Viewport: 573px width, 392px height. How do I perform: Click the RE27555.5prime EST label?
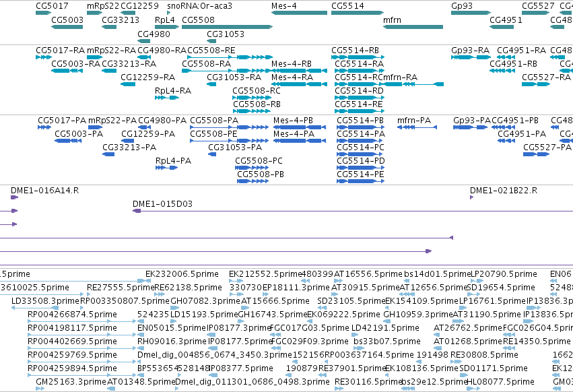(121, 288)
